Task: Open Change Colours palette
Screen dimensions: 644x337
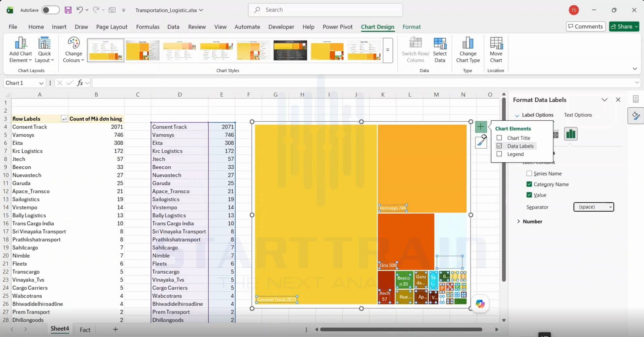Action: [x=73, y=50]
